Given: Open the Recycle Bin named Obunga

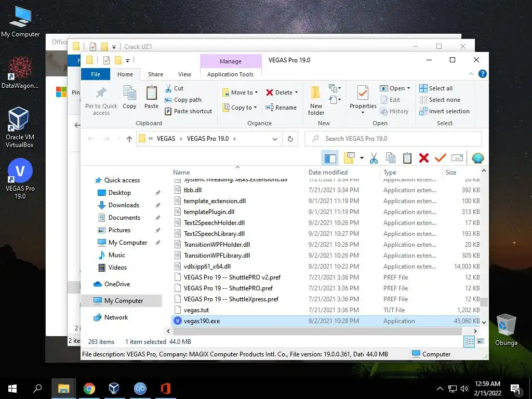Looking at the screenshot, I should [506, 330].
